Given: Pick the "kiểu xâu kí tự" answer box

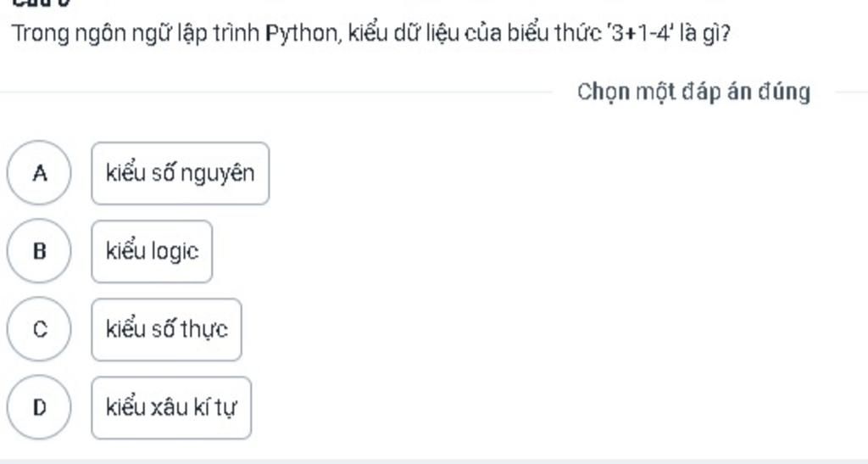Looking at the screenshot, I should click(x=171, y=407).
